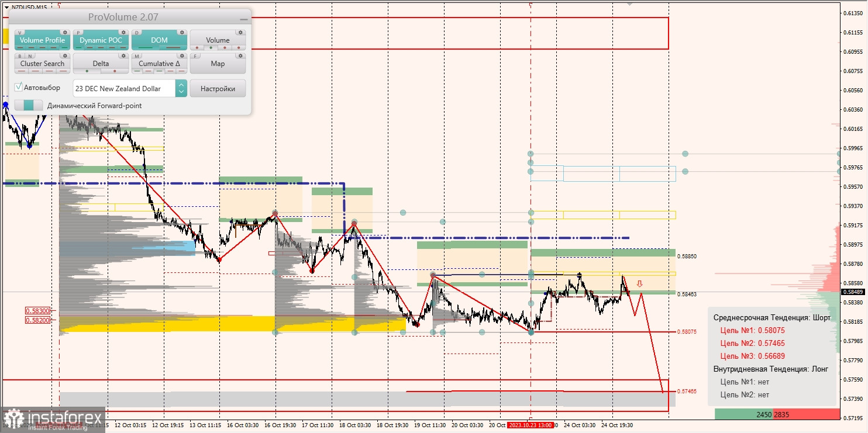Screen dimensions: 868x433
Task: Click the 16 Oct 19:30 time axis label
Action: (x=279, y=425)
